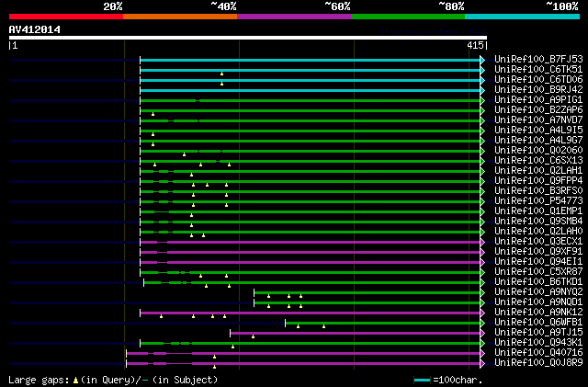Select the UniRef100_A9NYQ2 label

538,292
